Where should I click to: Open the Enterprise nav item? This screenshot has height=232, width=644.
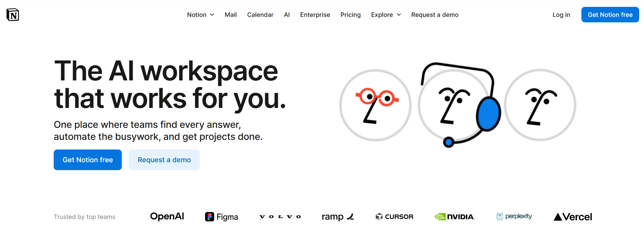pyautogui.click(x=315, y=15)
